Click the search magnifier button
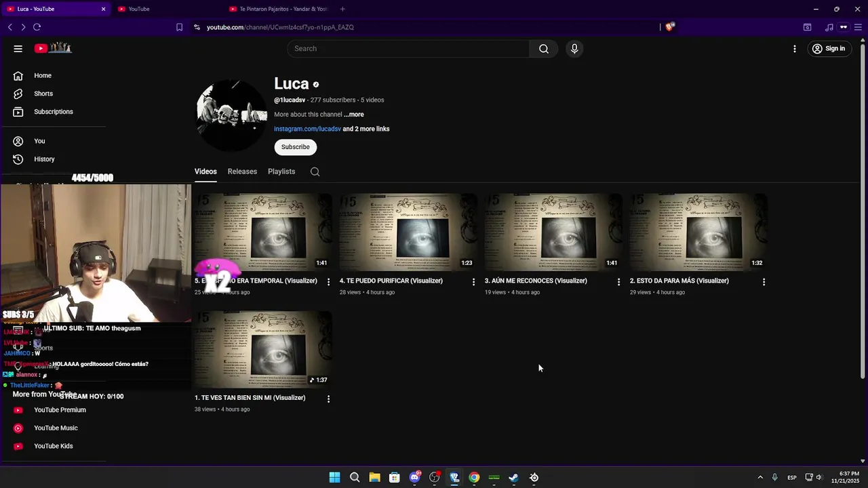This screenshot has width=868, height=488. [544, 49]
